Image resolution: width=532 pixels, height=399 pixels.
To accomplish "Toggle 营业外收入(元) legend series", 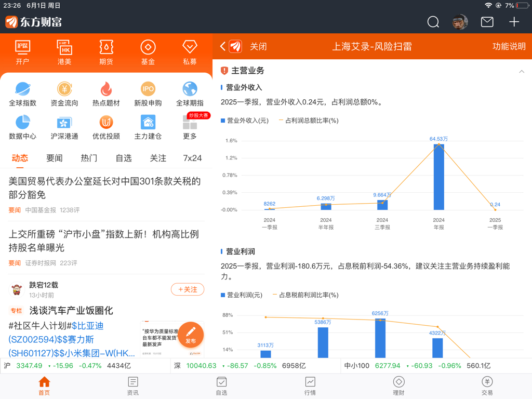I will (x=245, y=121).
